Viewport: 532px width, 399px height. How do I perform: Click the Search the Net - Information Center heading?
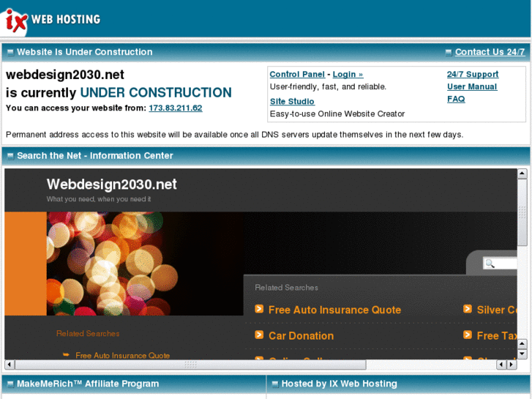coord(95,155)
